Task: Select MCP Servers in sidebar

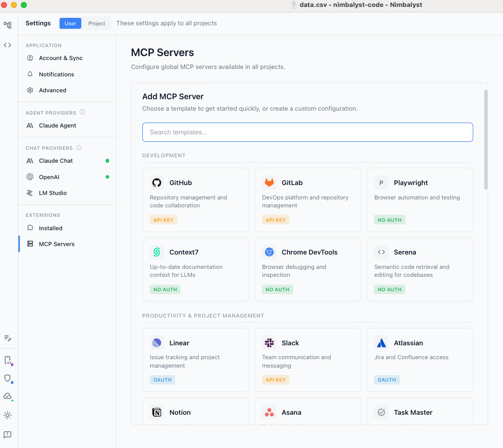Action: (67, 244)
